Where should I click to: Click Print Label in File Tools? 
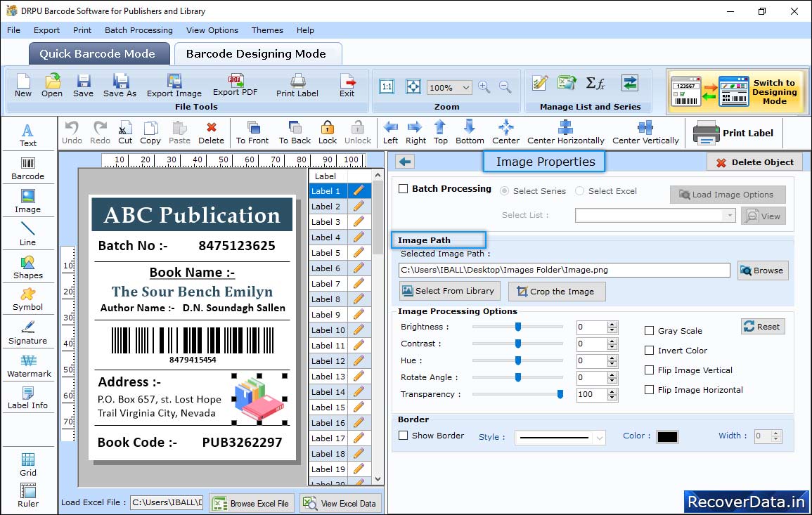tap(297, 86)
